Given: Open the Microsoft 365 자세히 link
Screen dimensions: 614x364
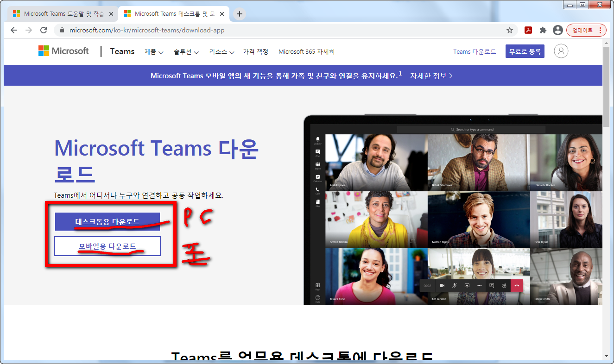Looking at the screenshot, I should point(306,52).
